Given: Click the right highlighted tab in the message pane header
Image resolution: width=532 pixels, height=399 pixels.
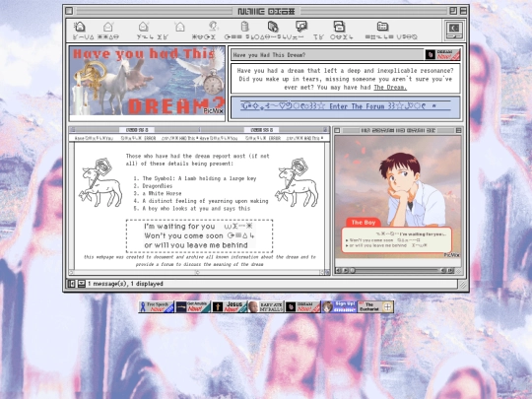Looking at the screenshot, I should click(261, 130).
